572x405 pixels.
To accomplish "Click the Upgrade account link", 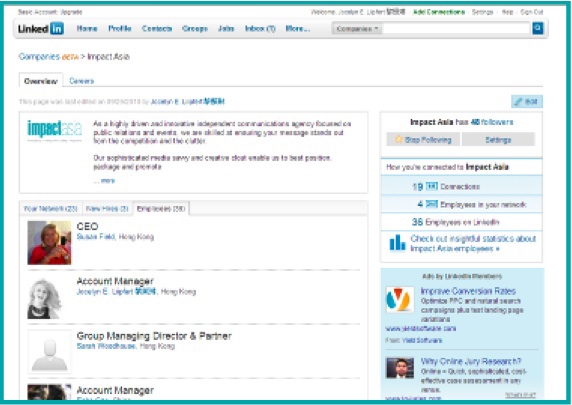I will 72,12.
